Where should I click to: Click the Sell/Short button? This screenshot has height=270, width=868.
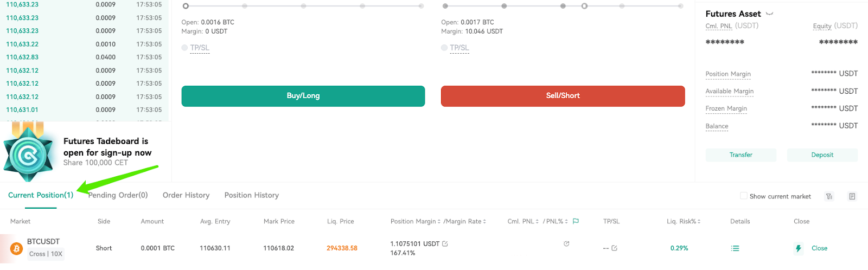[x=563, y=96]
